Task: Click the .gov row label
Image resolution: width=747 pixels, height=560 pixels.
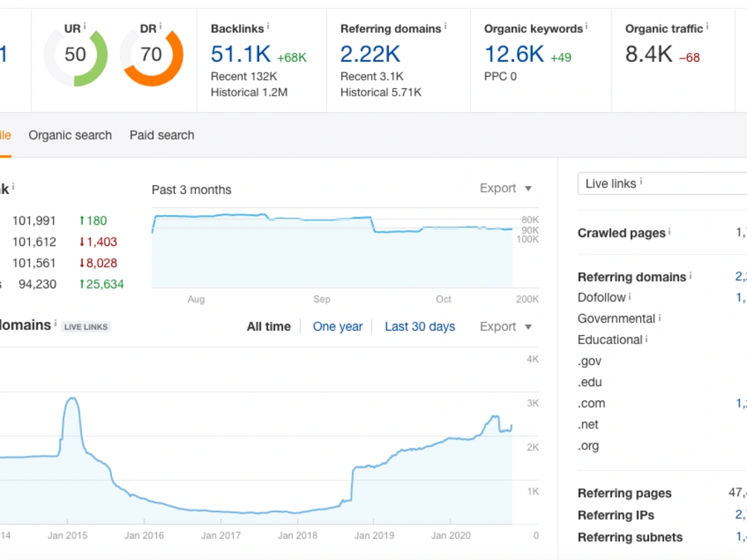Action: point(589,361)
